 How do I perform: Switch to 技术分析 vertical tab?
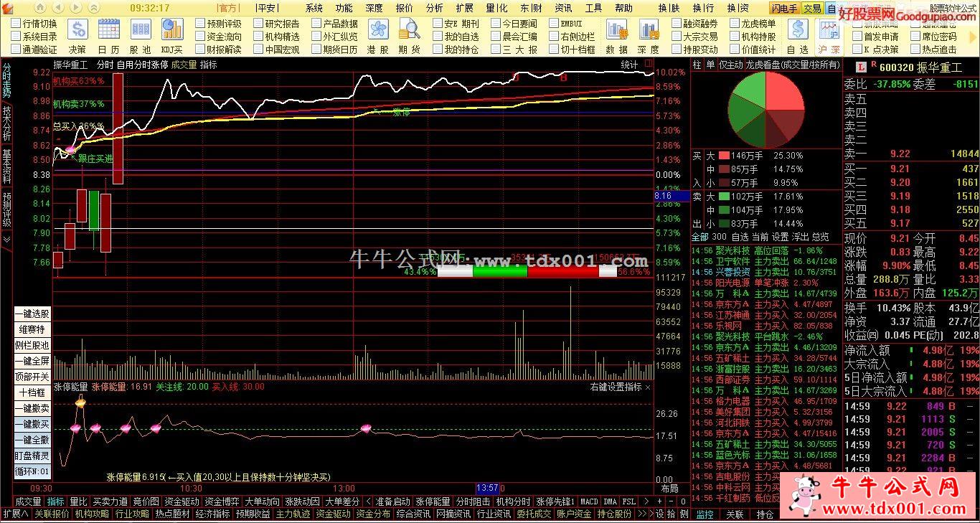(6, 123)
